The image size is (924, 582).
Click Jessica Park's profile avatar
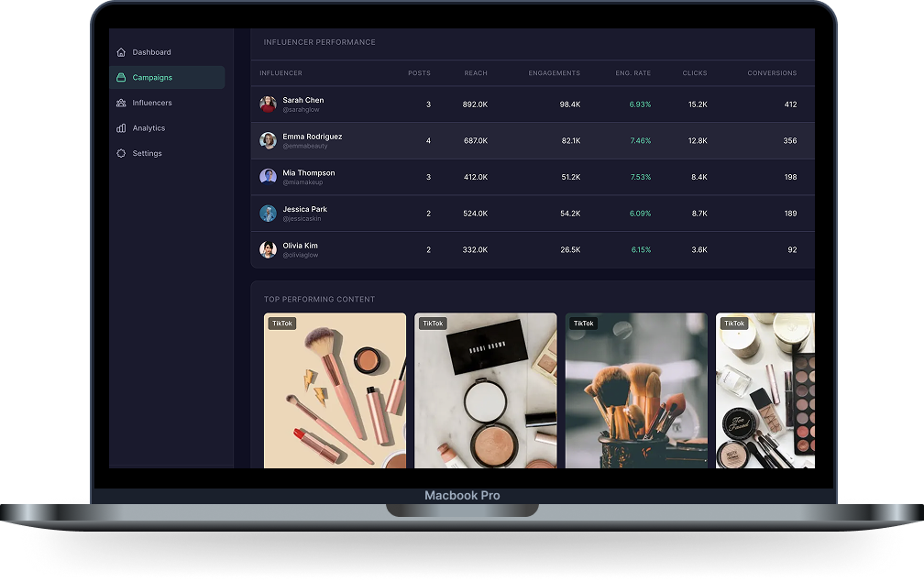tap(268, 214)
